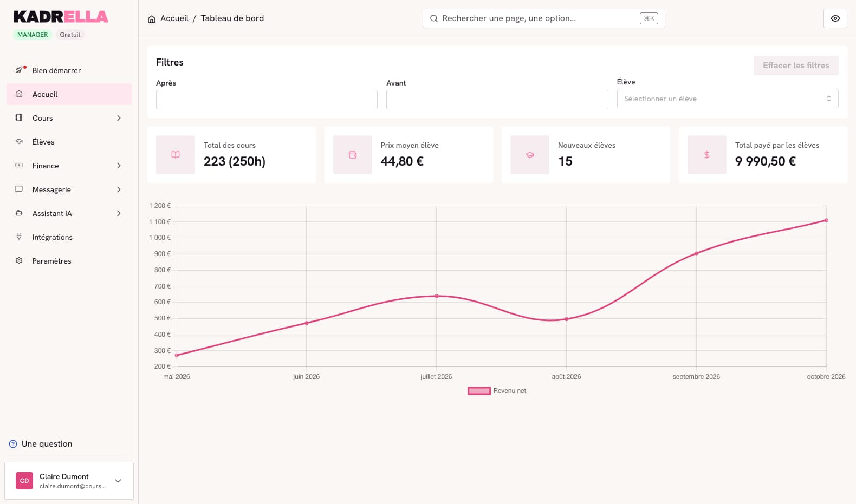Click the plug icon beside Intégrations

click(x=19, y=237)
